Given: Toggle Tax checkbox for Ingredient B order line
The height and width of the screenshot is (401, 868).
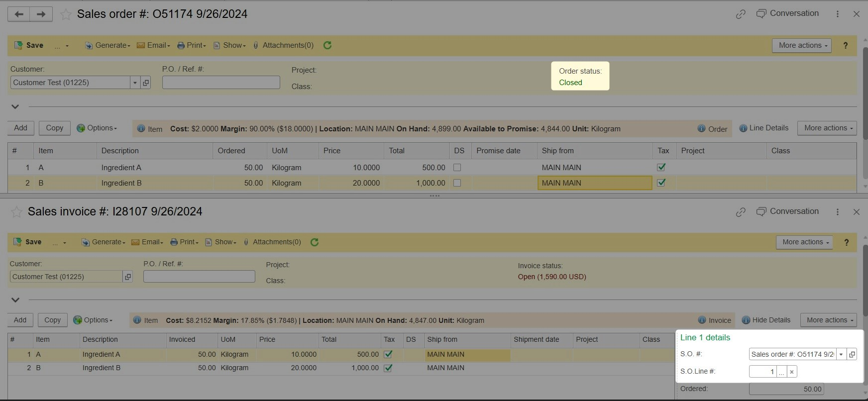Looking at the screenshot, I should tap(661, 183).
